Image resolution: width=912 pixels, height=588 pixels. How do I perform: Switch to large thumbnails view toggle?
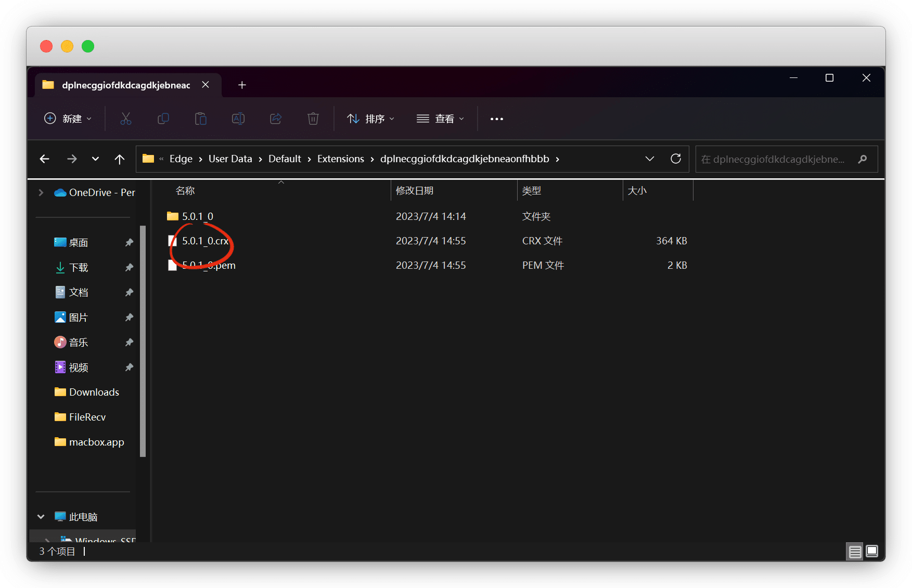(872, 551)
